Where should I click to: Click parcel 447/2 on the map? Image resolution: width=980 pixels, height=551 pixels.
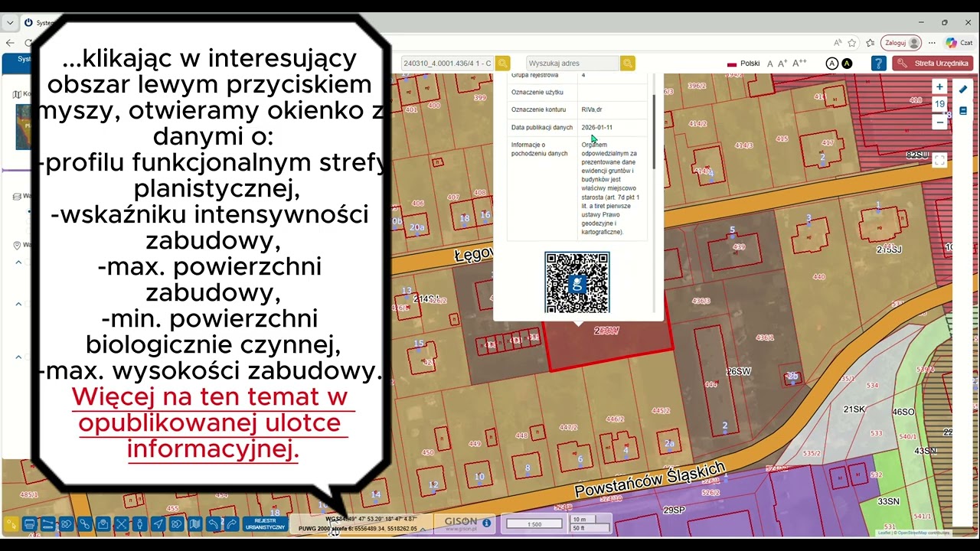point(568,427)
